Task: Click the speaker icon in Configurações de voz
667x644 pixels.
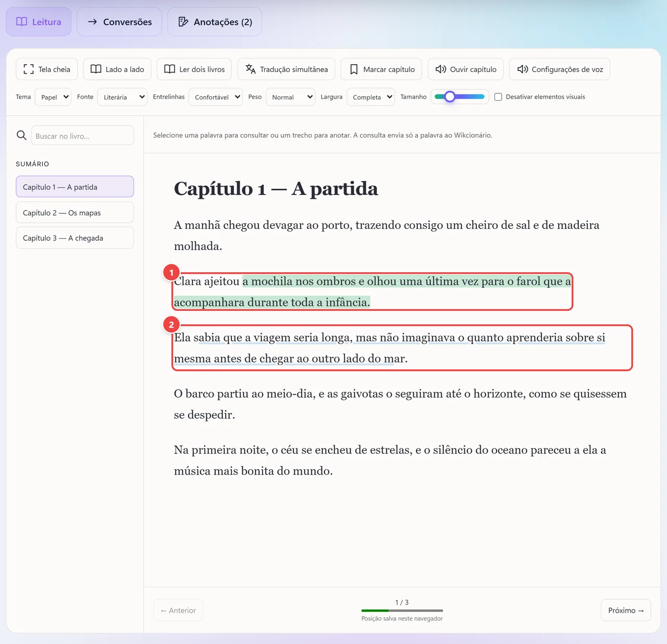Action: [x=523, y=69]
